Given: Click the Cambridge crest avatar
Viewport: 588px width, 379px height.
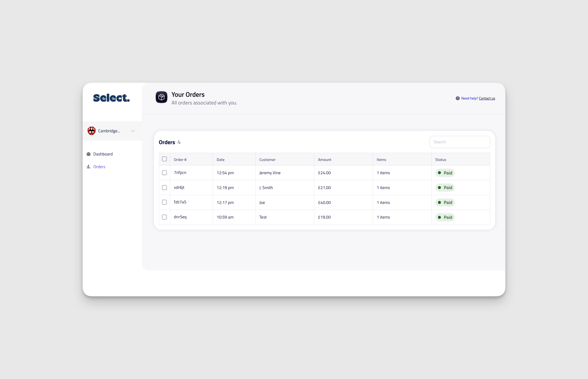Looking at the screenshot, I should [x=91, y=131].
